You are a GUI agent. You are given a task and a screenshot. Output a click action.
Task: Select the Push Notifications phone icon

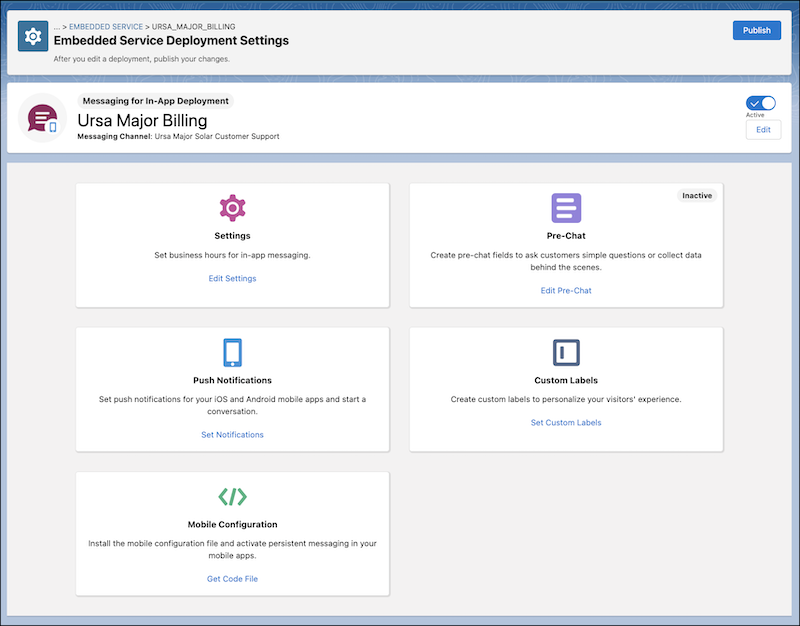pyautogui.click(x=232, y=353)
